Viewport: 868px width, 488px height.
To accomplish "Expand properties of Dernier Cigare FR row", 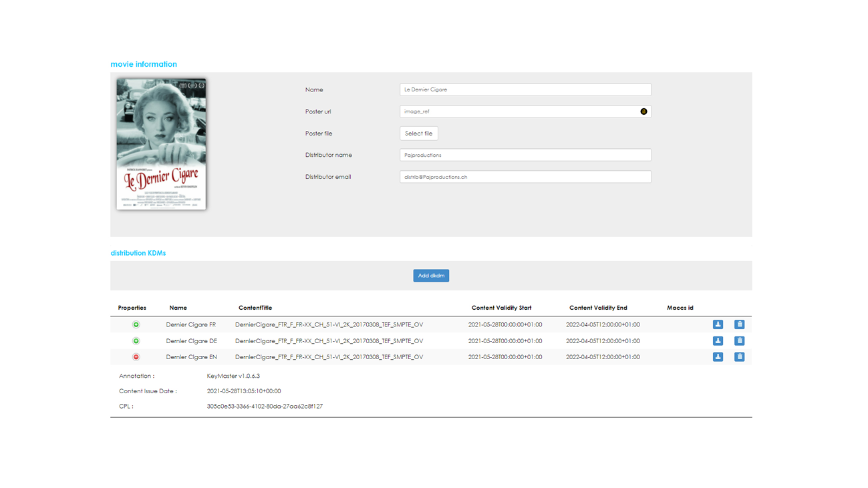I will point(136,324).
